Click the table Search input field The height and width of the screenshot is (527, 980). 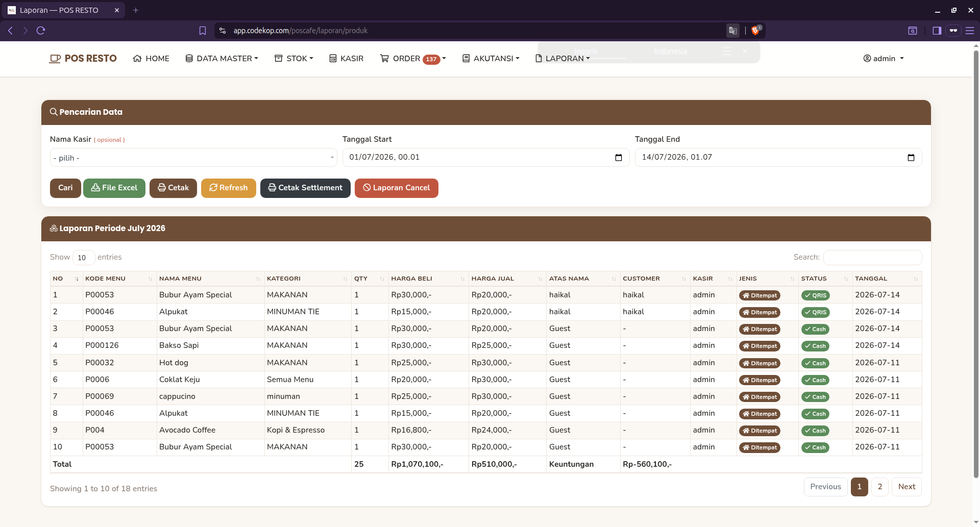[x=873, y=258]
